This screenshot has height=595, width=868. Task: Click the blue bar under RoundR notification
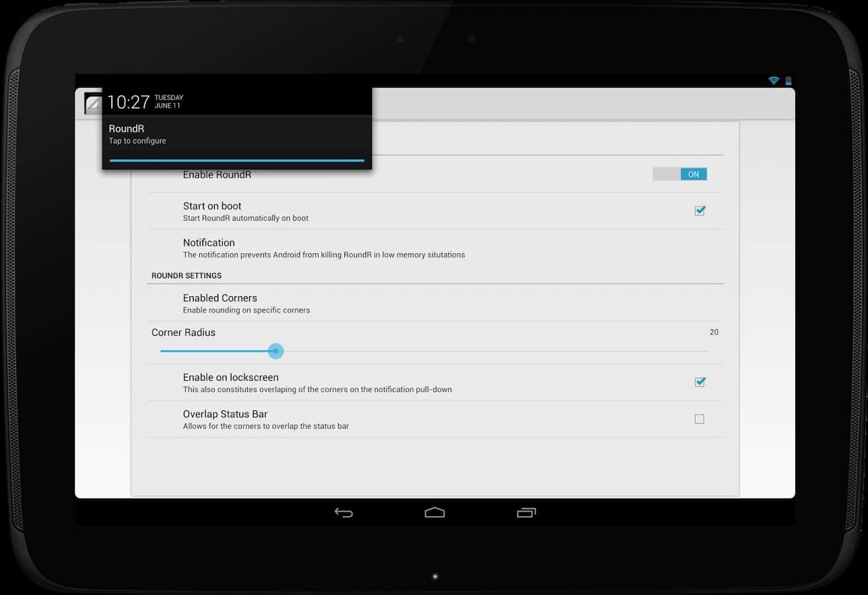(237, 160)
